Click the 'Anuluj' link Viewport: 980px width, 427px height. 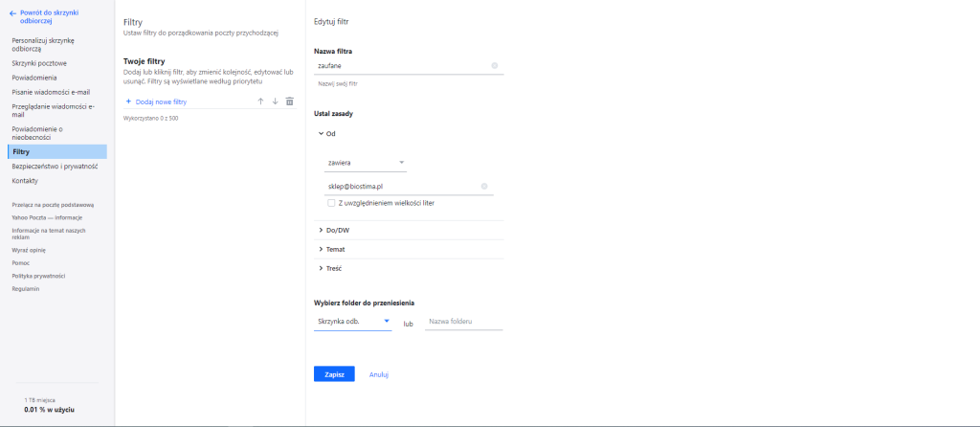click(x=379, y=374)
